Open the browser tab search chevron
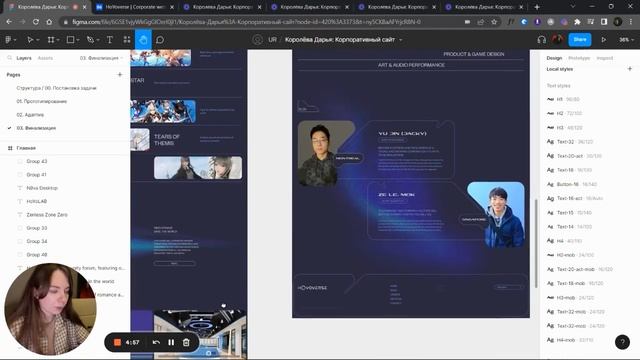The height and width of the screenshot is (360, 640). tap(572, 7)
